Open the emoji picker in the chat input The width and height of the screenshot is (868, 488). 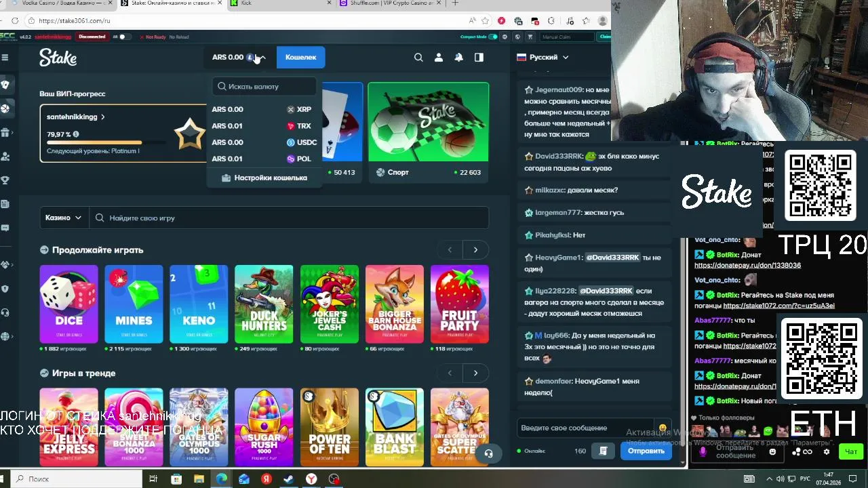click(x=663, y=428)
